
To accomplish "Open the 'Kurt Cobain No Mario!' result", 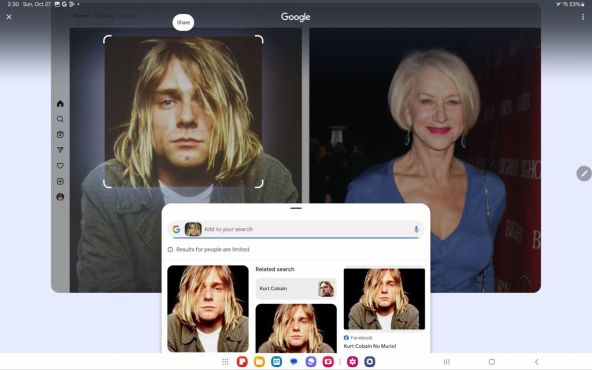I will [370, 346].
